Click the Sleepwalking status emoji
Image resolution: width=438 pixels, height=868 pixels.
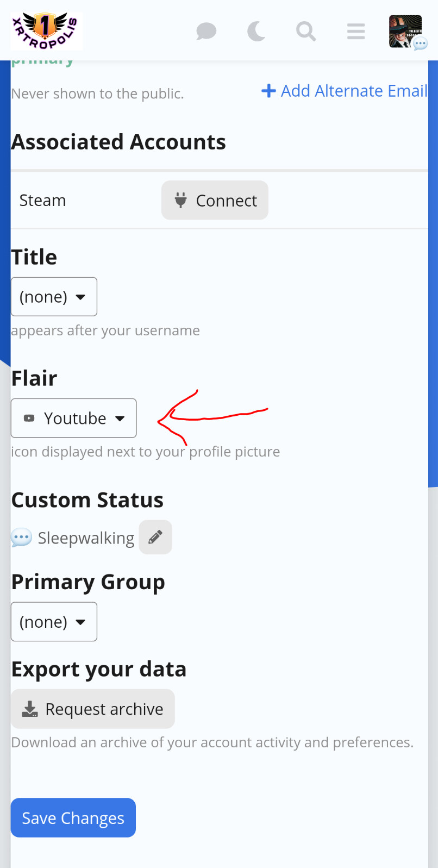(22, 538)
